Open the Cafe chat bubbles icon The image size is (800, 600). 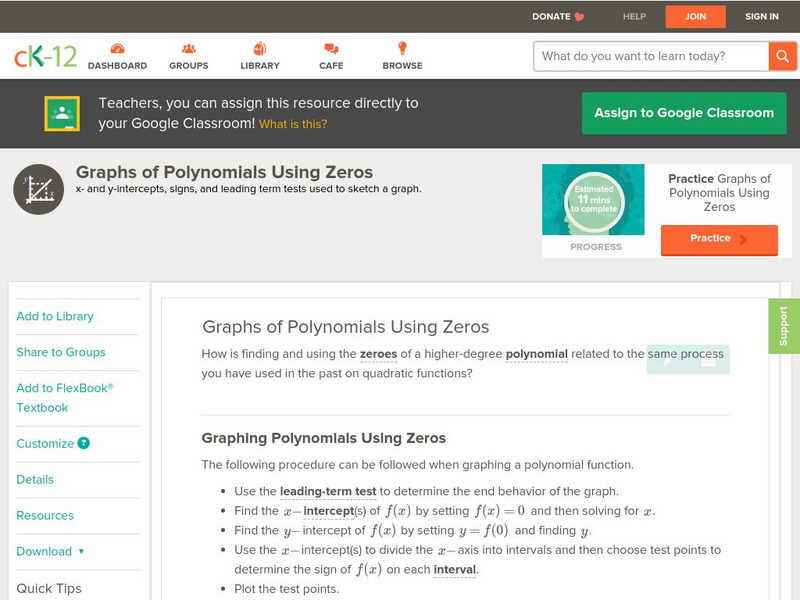331,49
